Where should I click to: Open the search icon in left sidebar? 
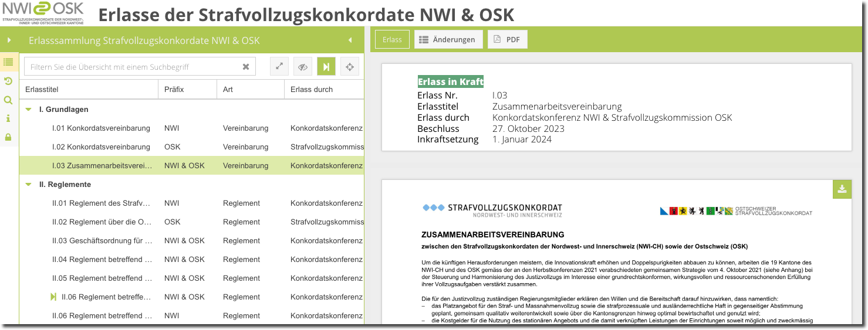click(8, 100)
